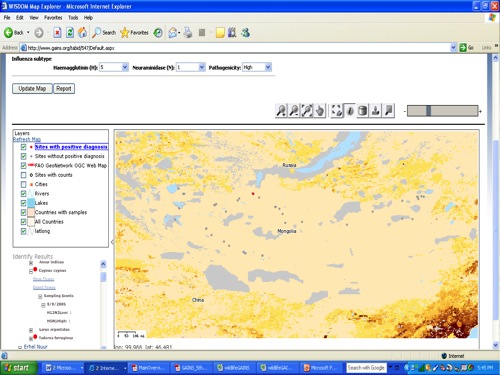
Task: Select the zoom out map tool
Action: point(294,111)
